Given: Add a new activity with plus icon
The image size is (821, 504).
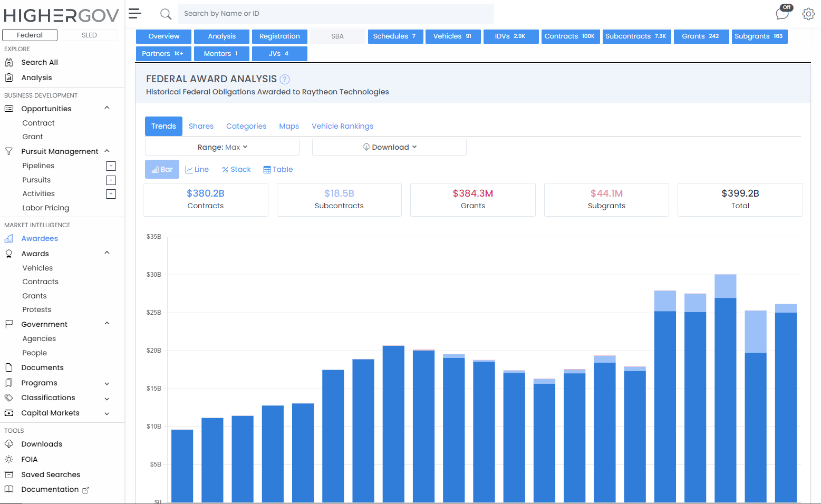Looking at the screenshot, I should click(x=111, y=194).
